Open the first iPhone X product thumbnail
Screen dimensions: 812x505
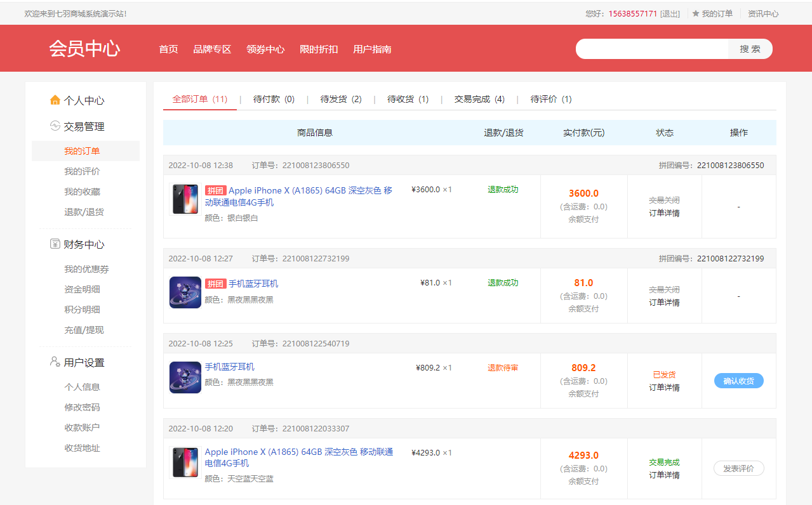click(x=185, y=199)
